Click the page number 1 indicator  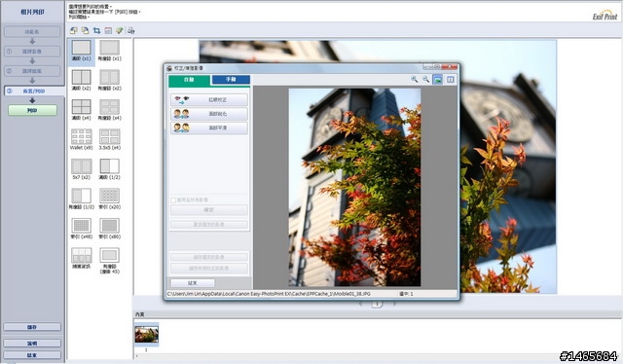[377, 304]
